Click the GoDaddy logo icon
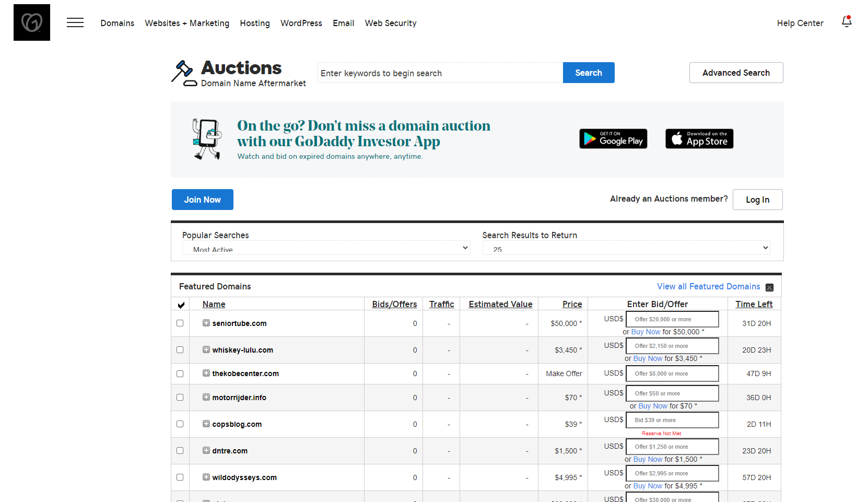The width and height of the screenshot is (868, 502). point(32,22)
